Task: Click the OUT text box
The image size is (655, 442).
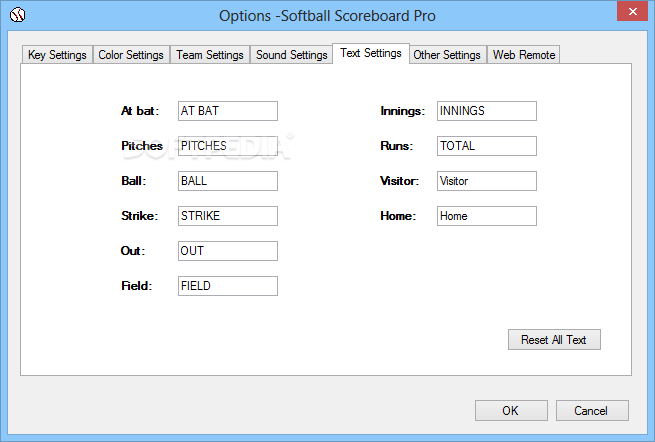Action: click(228, 251)
